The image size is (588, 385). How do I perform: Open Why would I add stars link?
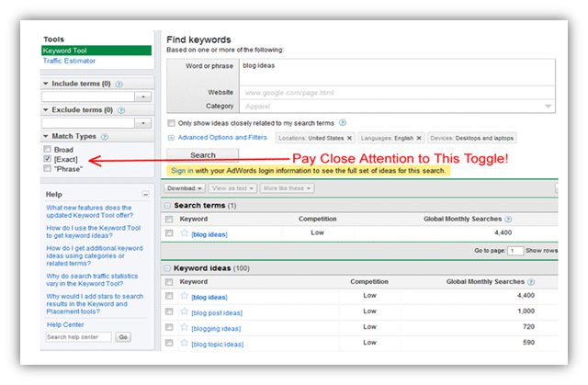tap(95, 303)
